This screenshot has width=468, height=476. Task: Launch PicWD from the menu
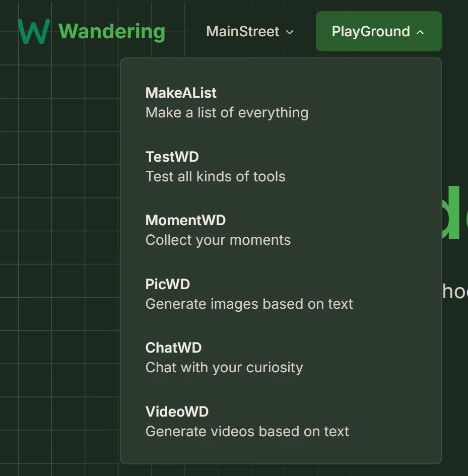pos(168,284)
